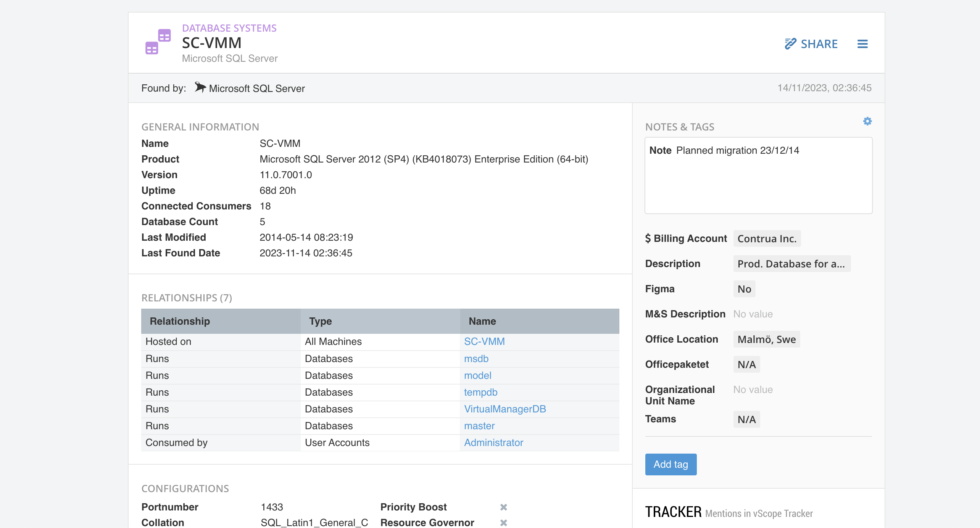Click the GENERAL INFORMATION heading
The width and height of the screenshot is (980, 528).
[200, 127]
